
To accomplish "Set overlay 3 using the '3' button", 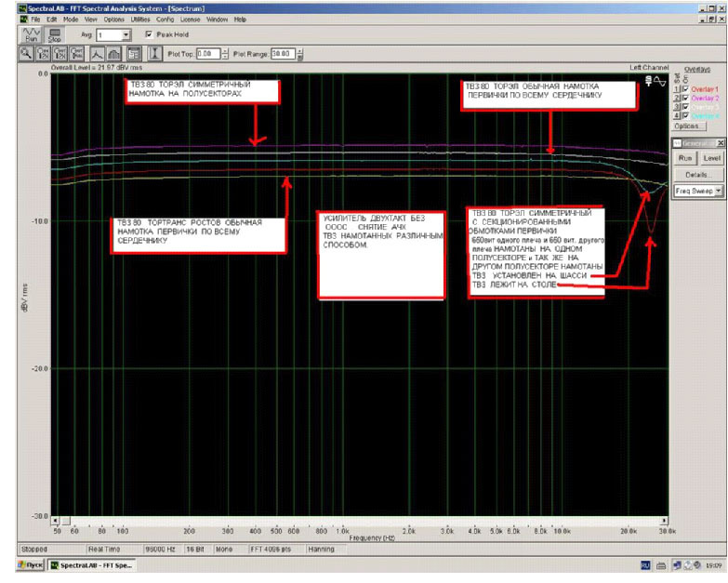I will click(677, 107).
